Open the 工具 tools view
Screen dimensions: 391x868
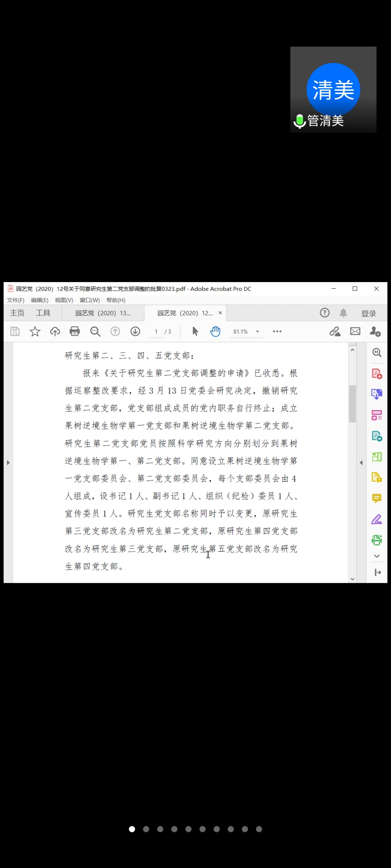pos(43,313)
